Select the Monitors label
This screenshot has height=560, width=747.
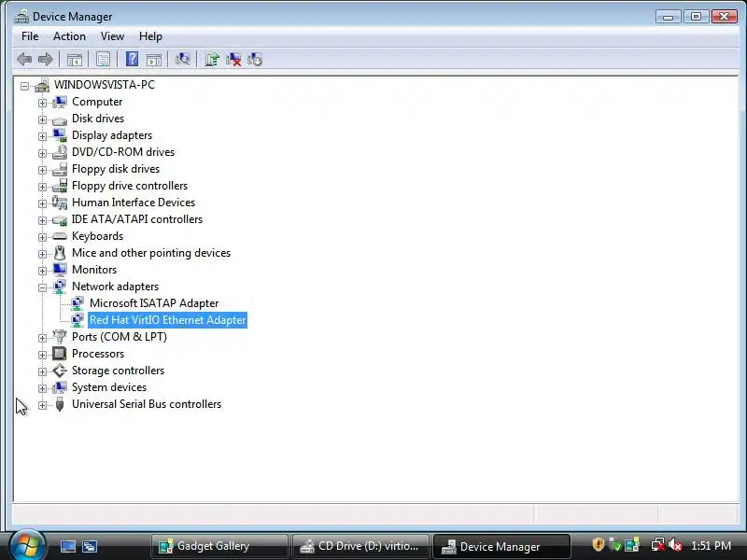[94, 270]
